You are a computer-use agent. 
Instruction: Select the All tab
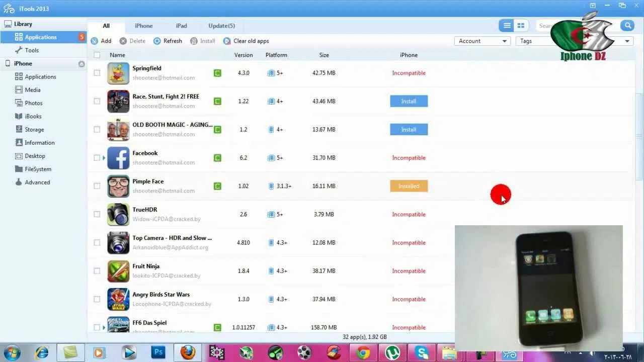click(106, 26)
